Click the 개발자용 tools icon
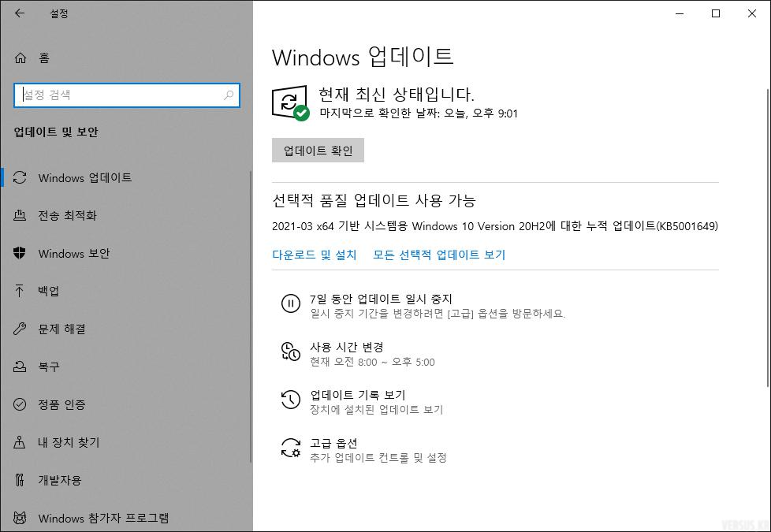This screenshot has height=532, width=771. [x=20, y=480]
